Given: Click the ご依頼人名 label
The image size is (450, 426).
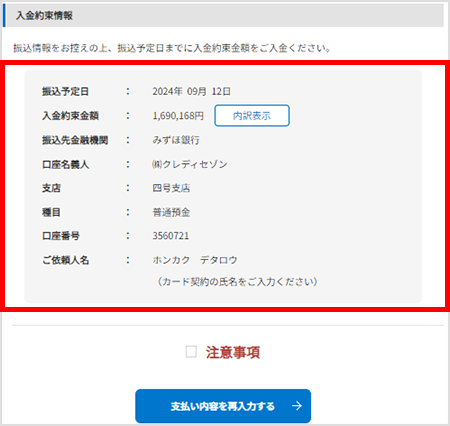Looking at the screenshot, I should pos(65,260).
